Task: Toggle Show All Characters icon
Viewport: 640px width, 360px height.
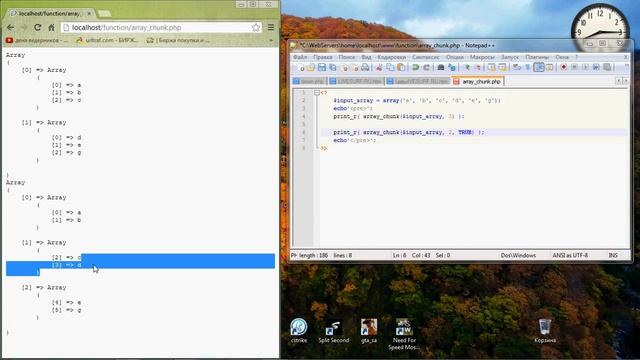Action: coord(528,67)
